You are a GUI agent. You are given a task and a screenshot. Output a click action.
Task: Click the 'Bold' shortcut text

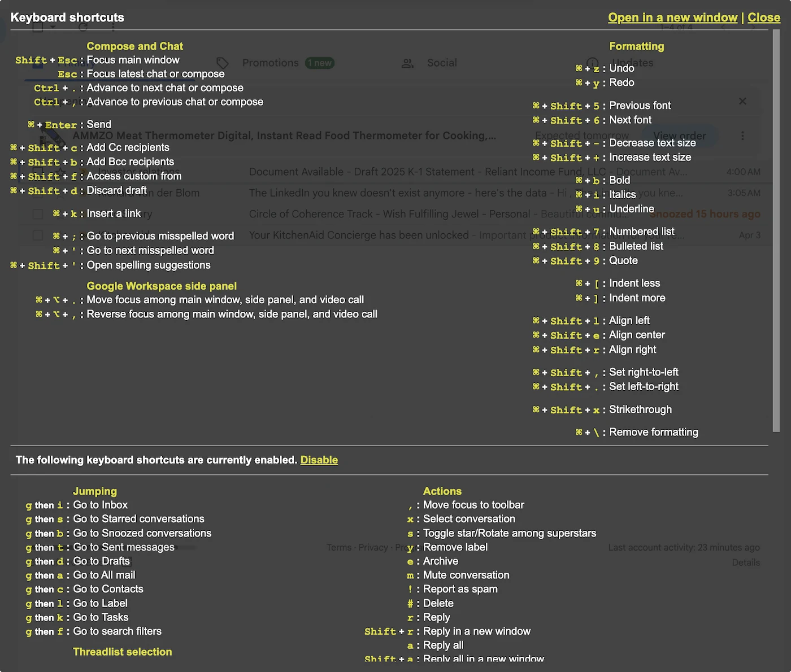619,180
